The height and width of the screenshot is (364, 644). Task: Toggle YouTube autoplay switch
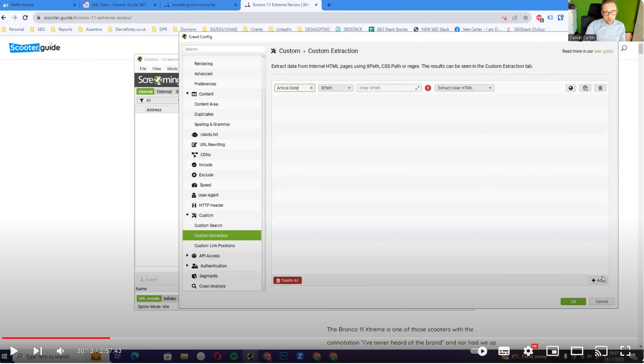(478, 351)
